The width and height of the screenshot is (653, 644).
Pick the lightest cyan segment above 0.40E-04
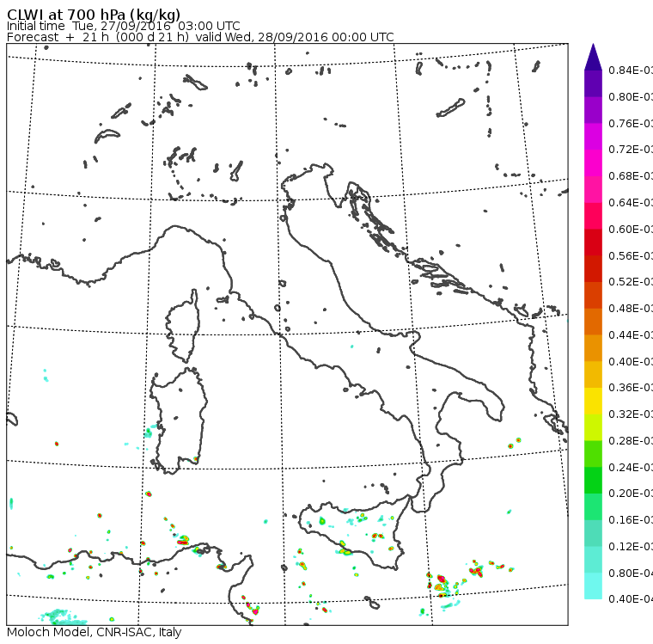coord(593,586)
